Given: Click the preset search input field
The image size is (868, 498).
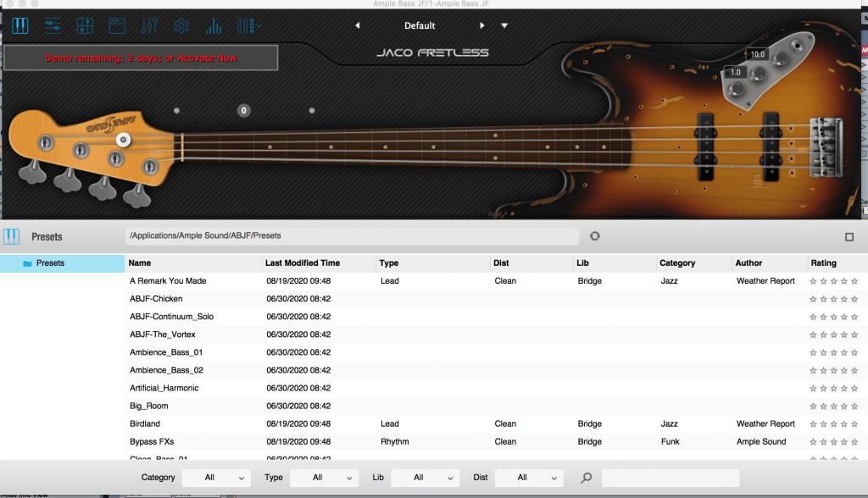Looking at the screenshot, I should [x=670, y=478].
